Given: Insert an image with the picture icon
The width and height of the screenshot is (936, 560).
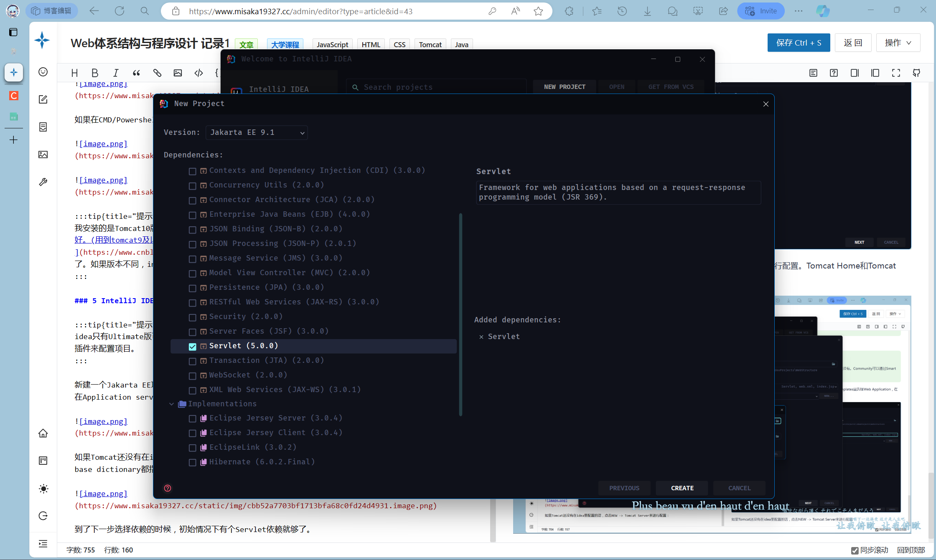Looking at the screenshot, I should tap(178, 73).
